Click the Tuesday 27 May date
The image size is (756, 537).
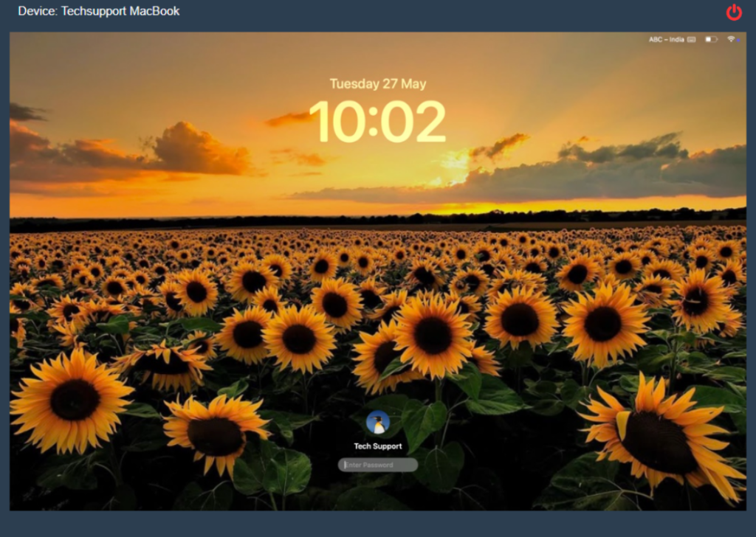pos(378,84)
